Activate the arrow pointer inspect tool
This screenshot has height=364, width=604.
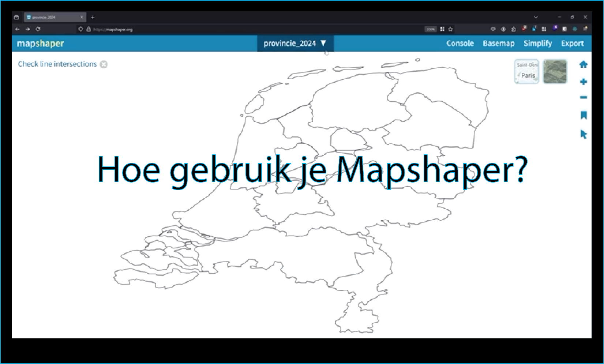tap(584, 134)
